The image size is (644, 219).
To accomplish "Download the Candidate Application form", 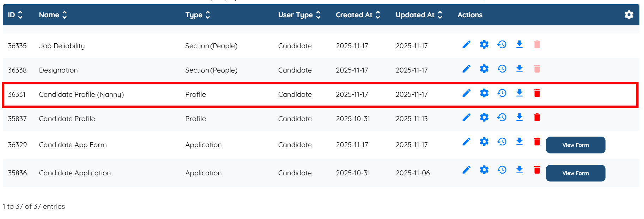I will [x=519, y=170].
